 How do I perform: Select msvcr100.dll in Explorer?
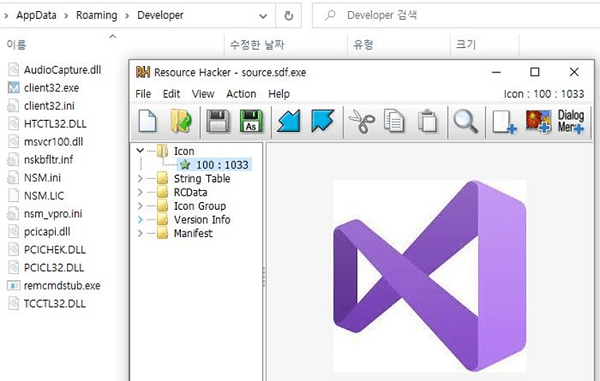pyautogui.click(x=45, y=142)
